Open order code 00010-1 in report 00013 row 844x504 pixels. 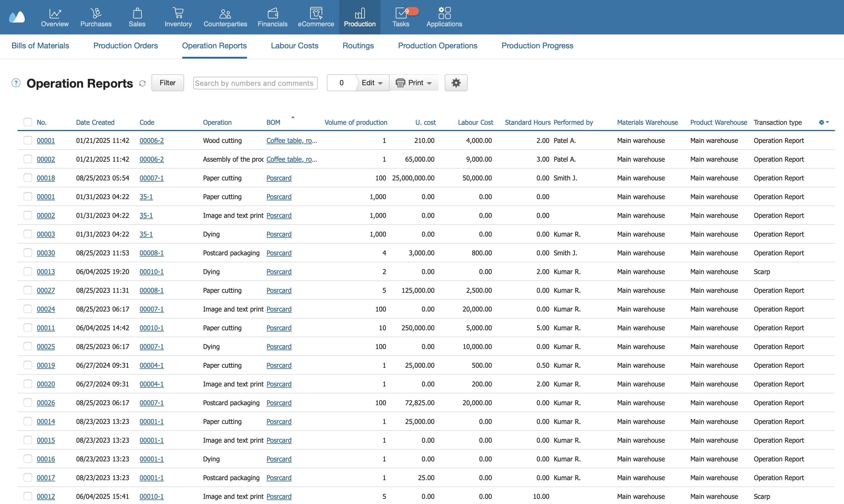[x=151, y=272]
